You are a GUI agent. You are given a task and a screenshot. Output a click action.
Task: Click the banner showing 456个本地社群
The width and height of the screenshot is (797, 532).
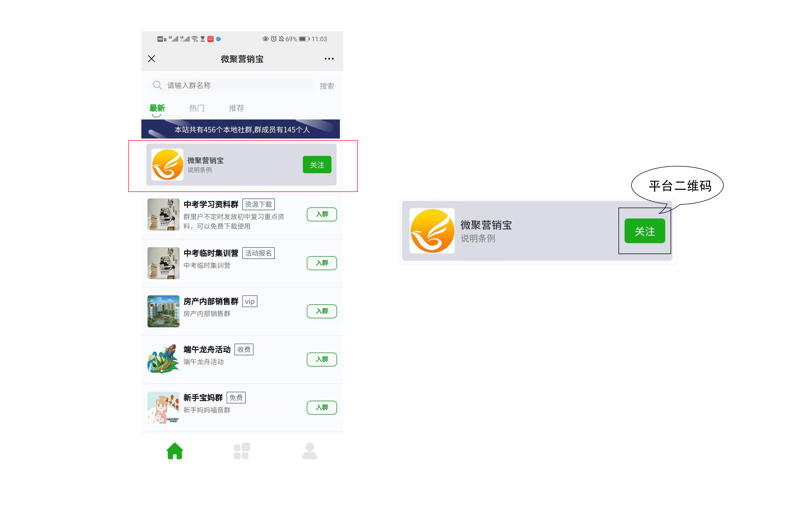coord(241,129)
